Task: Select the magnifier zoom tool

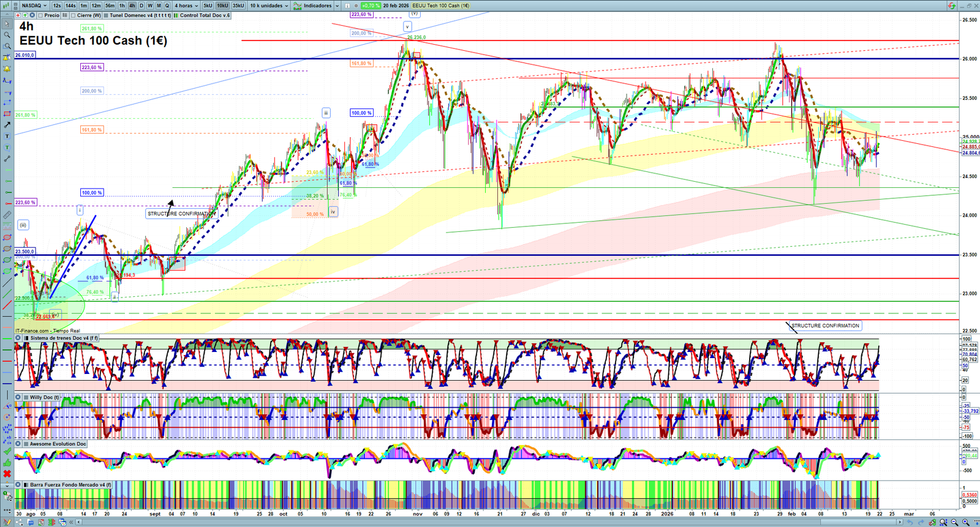Action: [7, 35]
